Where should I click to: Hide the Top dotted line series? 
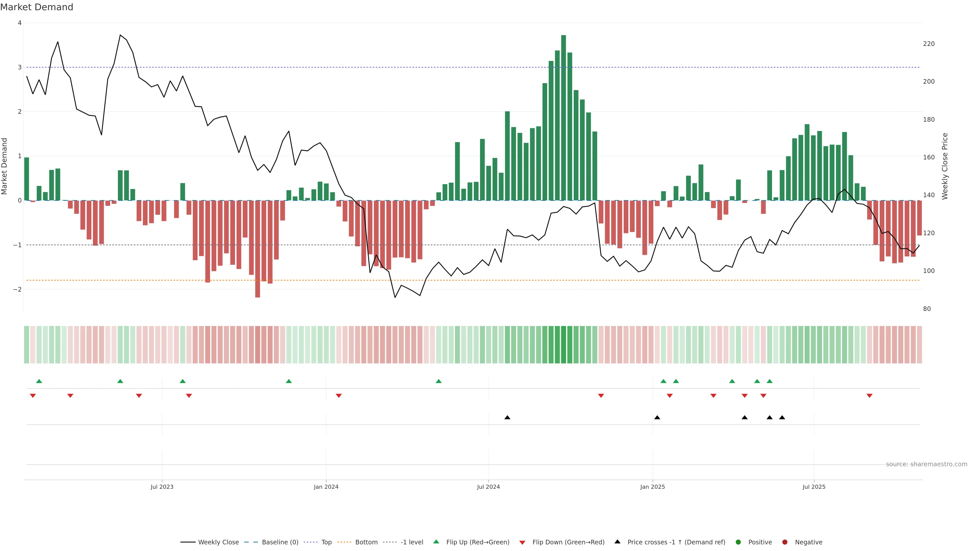(326, 542)
